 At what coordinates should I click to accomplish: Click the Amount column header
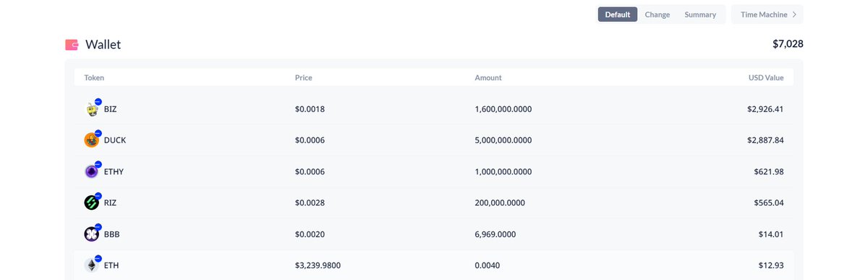(x=488, y=77)
